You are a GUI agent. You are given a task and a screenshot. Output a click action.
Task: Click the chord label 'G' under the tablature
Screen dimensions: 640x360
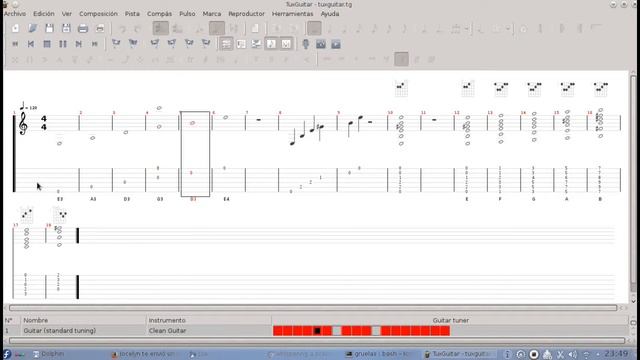pyautogui.click(x=533, y=199)
